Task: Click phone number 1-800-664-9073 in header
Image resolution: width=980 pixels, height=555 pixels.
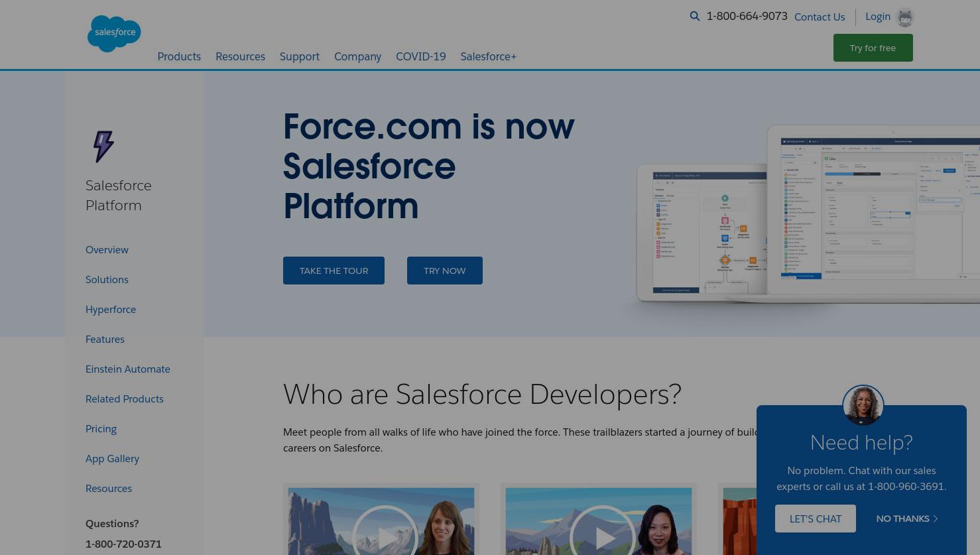Action: [x=747, y=16]
